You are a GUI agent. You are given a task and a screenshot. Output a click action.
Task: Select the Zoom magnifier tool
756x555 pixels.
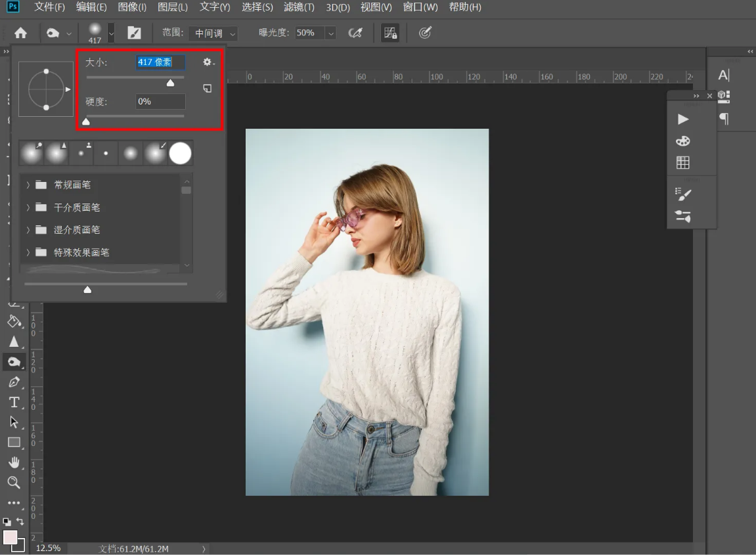14,483
